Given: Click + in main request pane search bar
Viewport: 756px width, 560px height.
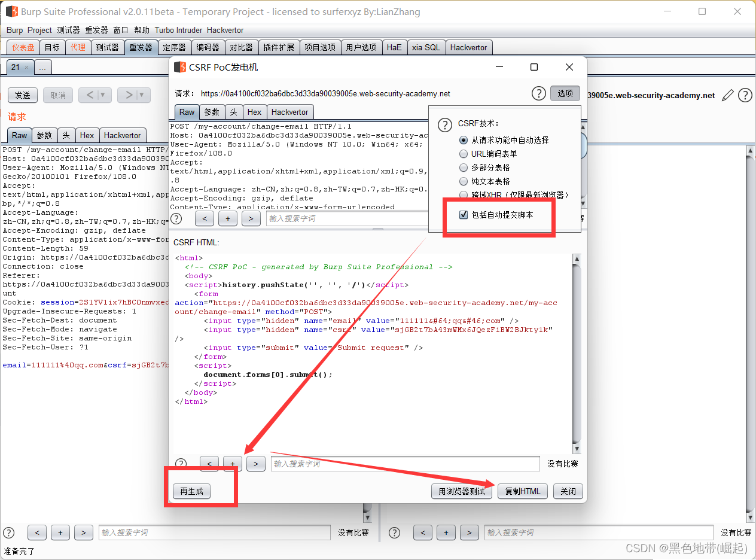Looking at the screenshot, I should (60, 532).
